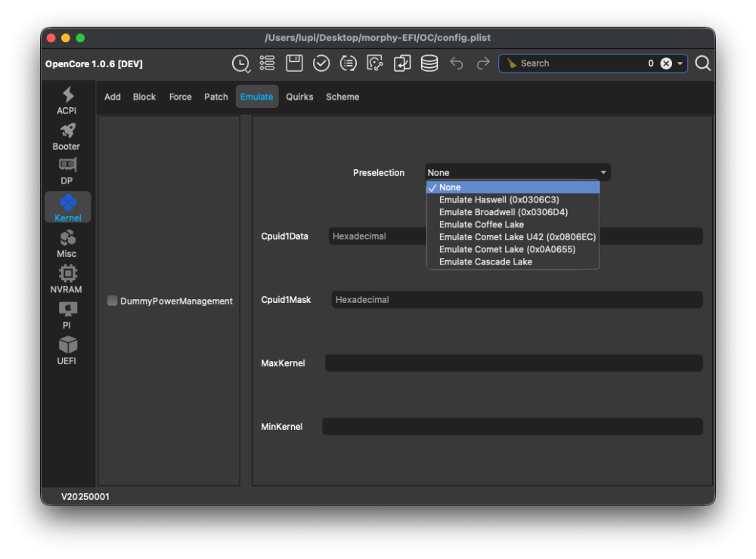Viewport: 756px width, 559px height.
Task: Click the circled list toolbar icon
Action: click(x=348, y=63)
